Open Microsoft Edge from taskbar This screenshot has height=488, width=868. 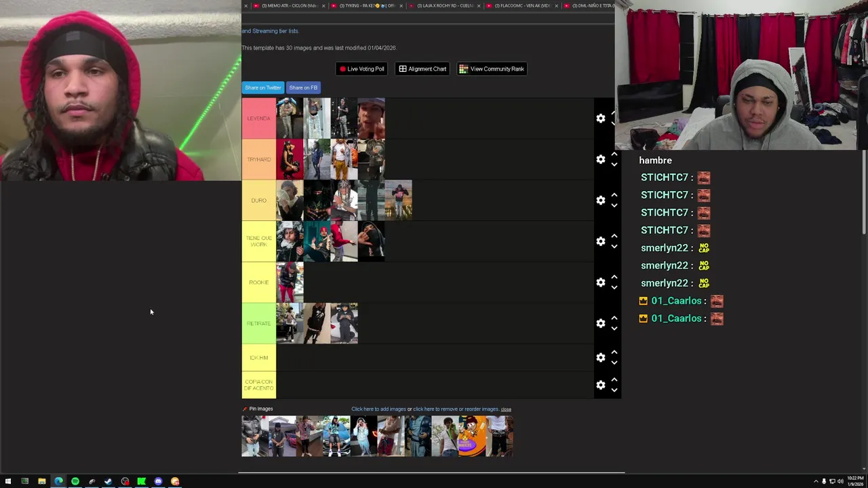click(58, 481)
